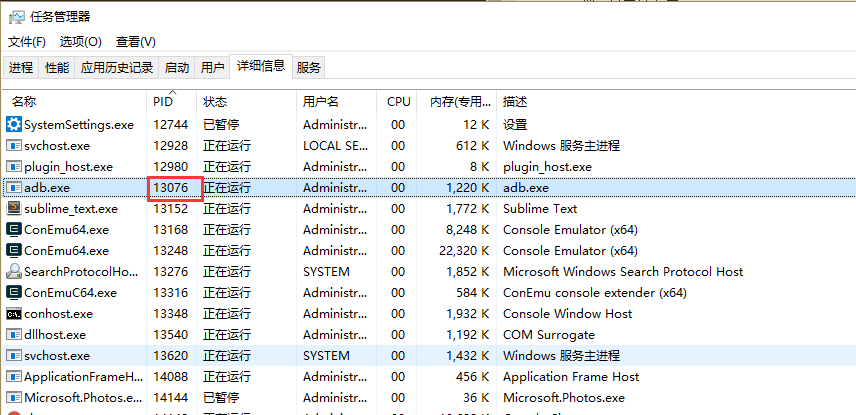
Task: Sort by the 状态 column header
Action: pyautogui.click(x=246, y=102)
